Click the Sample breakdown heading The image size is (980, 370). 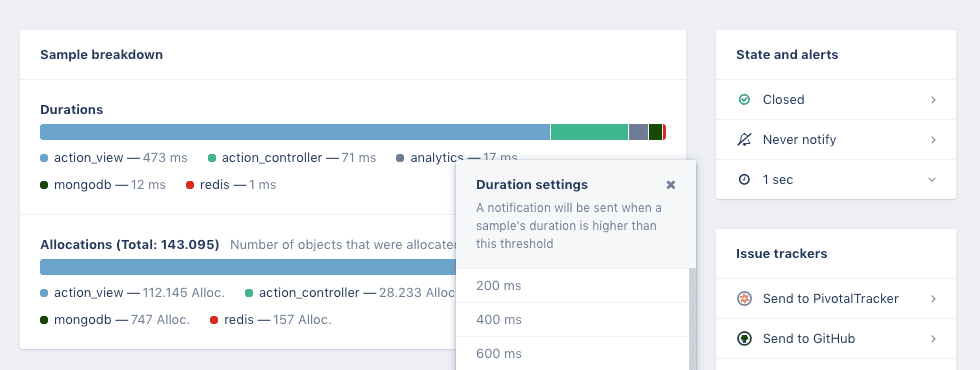pyautogui.click(x=101, y=54)
